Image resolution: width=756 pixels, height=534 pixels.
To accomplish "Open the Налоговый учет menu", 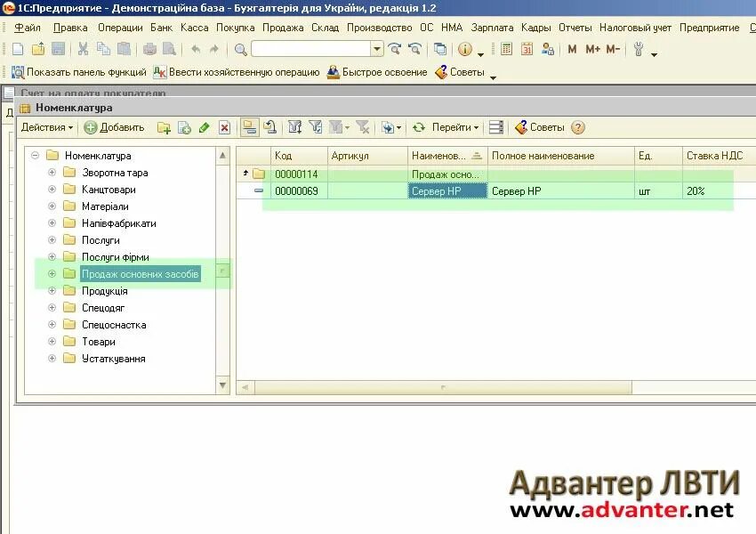I will [x=635, y=28].
